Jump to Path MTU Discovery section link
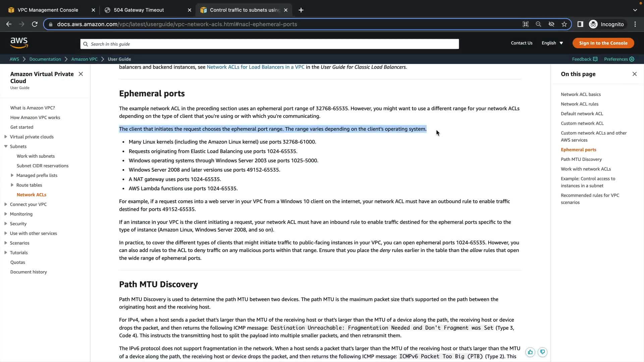The width and height of the screenshot is (644, 362). pyautogui.click(x=581, y=159)
